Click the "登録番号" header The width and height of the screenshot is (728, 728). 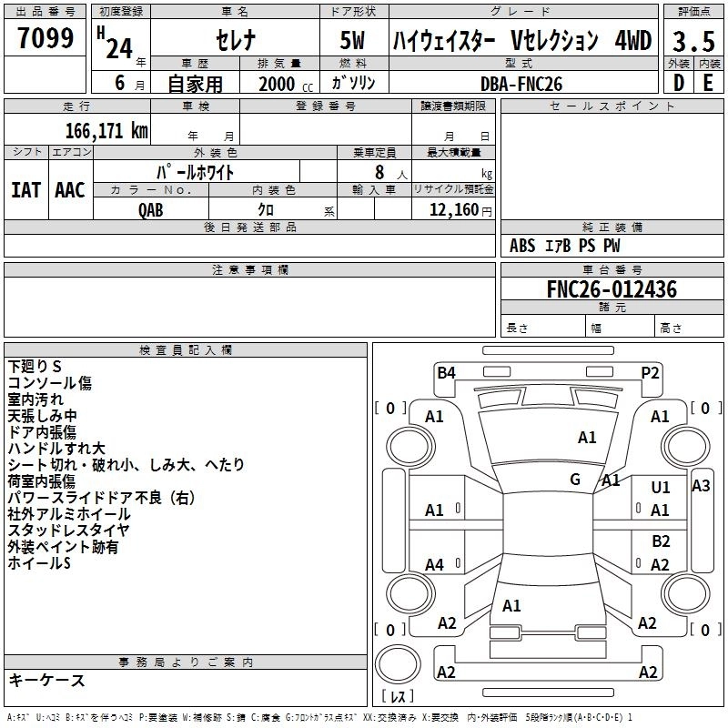coord(326,106)
